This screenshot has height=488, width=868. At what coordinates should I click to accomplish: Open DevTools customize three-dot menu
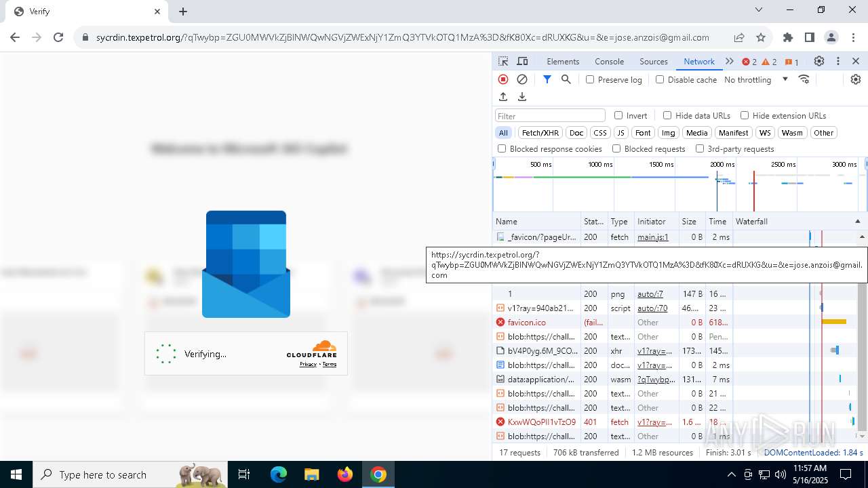838,61
